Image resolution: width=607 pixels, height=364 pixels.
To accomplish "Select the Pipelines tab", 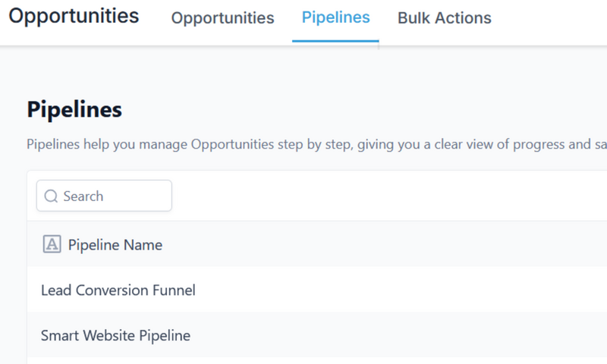I will pyautogui.click(x=335, y=17).
